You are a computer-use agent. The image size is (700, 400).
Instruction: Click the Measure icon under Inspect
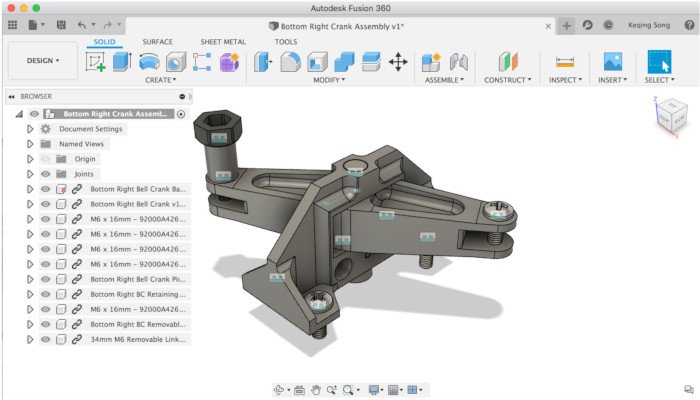(x=565, y=61)
